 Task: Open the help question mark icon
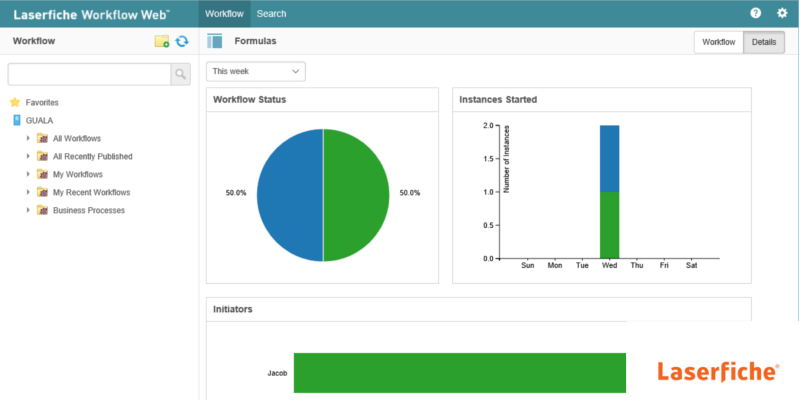pyautogui.click(x=756, y=13)
